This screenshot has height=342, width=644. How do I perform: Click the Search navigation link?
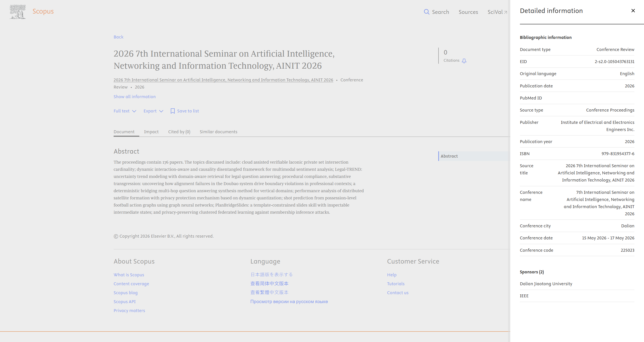point(436,12)
